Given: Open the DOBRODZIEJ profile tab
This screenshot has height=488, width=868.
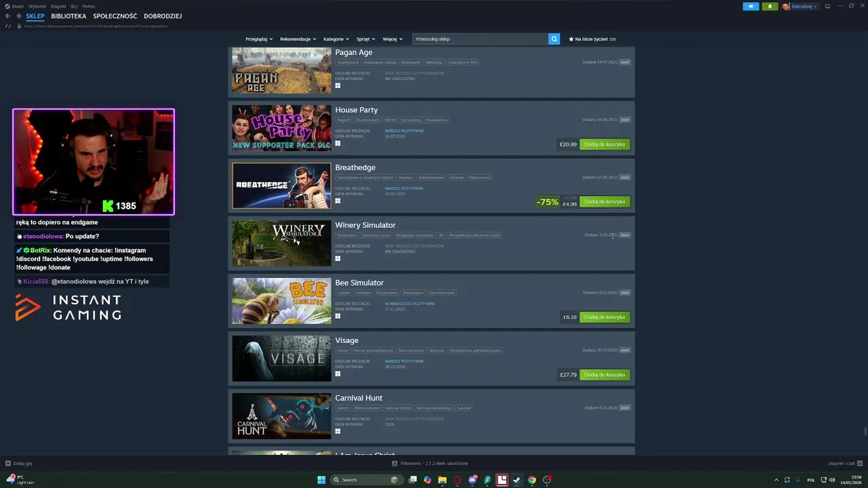Looking at the screenshot, I should (163, 16).
